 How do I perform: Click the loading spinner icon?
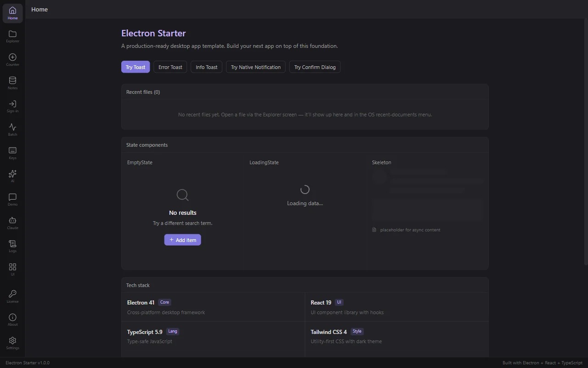305,190
